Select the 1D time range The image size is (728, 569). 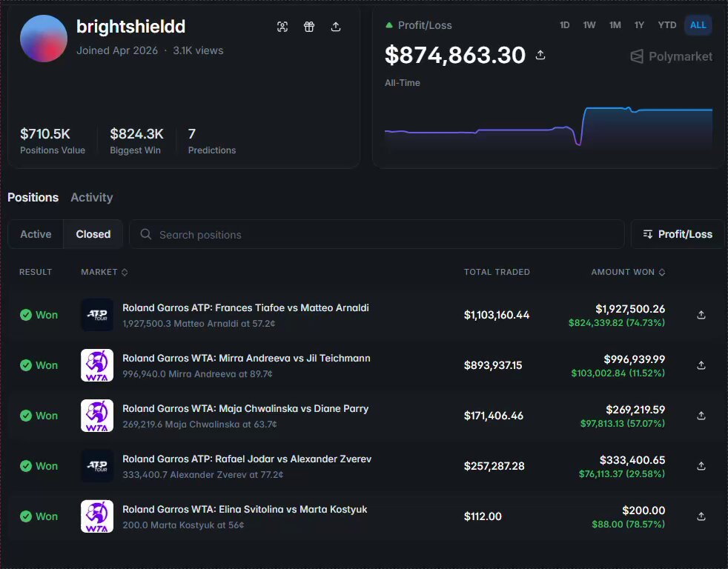[x=565, y=25]
